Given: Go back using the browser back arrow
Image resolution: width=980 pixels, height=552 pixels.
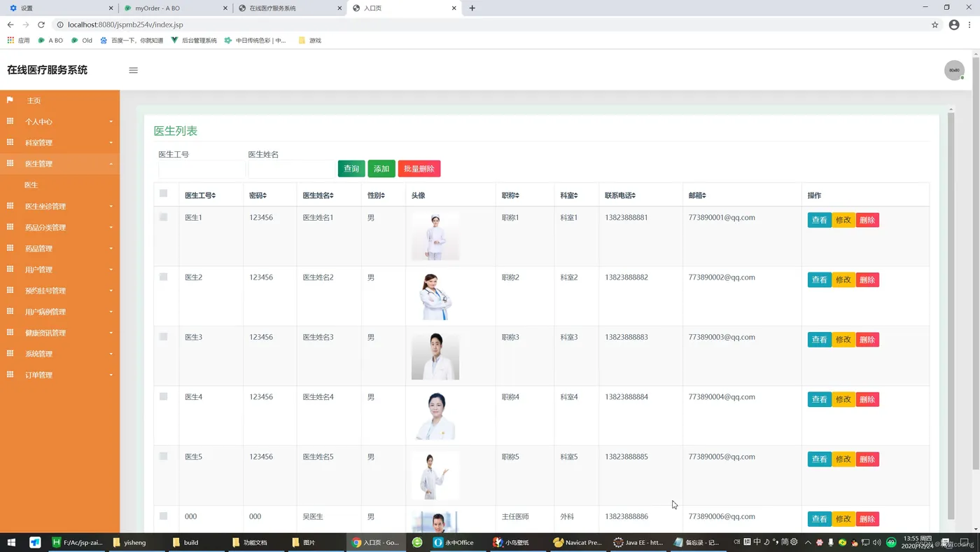Looking at the screenshot, I should pyautogui.click(x=10, y=25).
